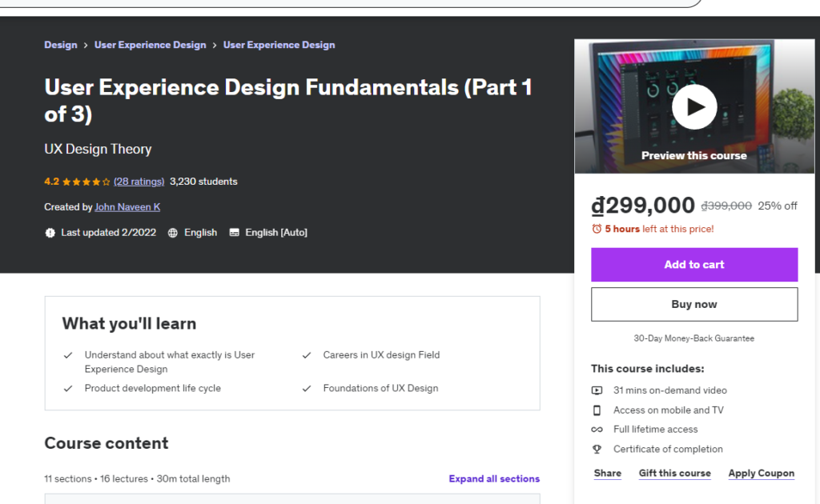Visit instructor John Naveen K's profile
820x504 pixels.
pos(127,207)
